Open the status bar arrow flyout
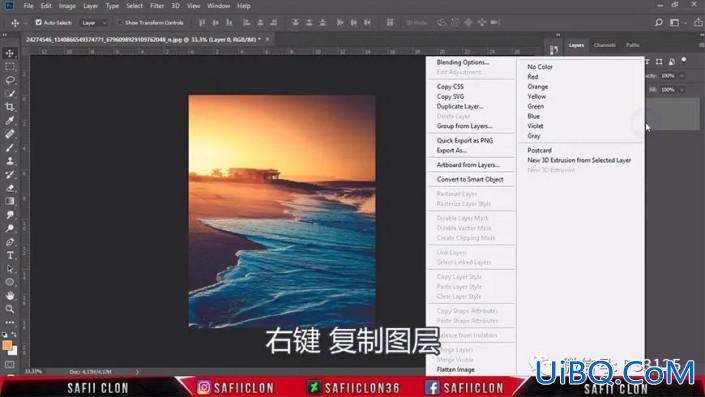 click(137, 372)
